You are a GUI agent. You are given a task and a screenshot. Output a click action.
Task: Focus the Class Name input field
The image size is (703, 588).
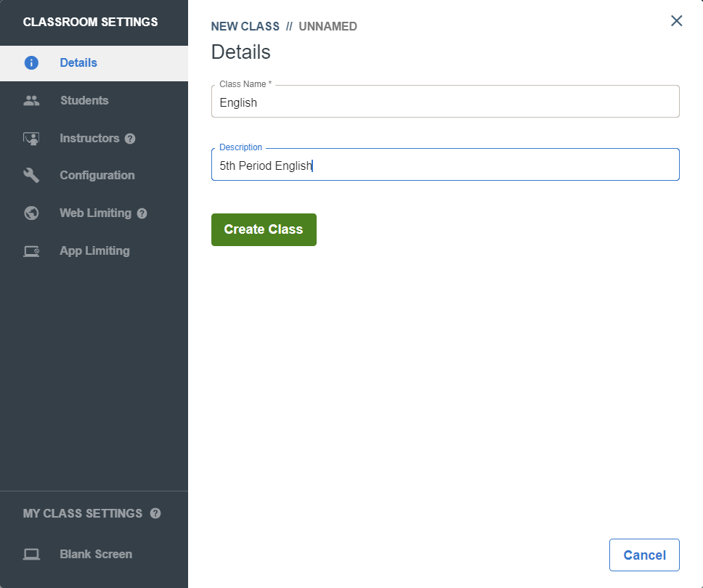pos(445,102)
